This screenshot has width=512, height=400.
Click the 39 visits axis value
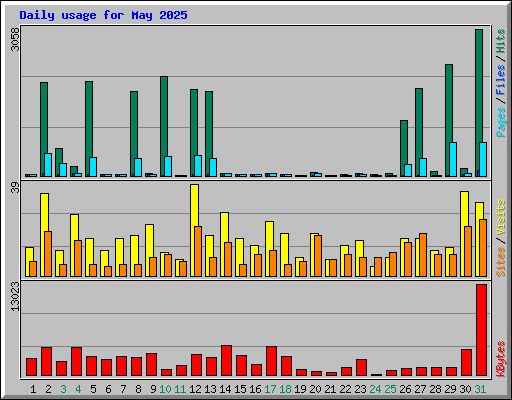coord(15,188)
